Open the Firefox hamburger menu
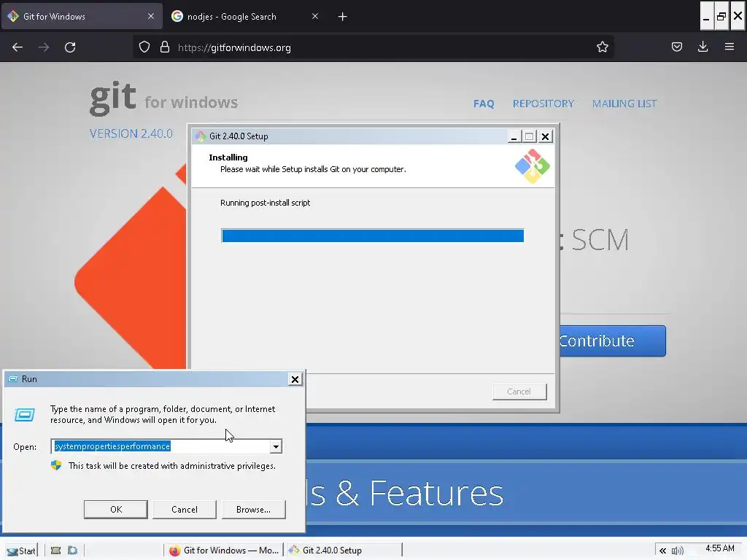This screenshot has width=747, height=560. 729,47
